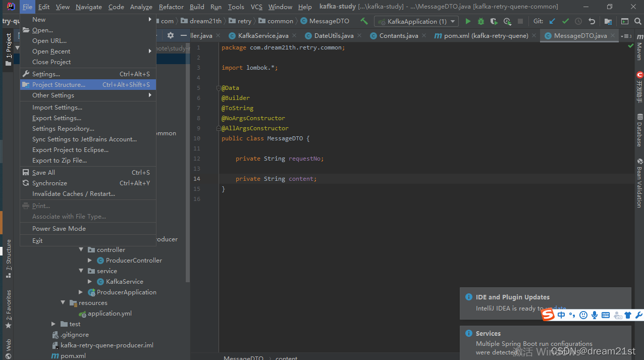
Task: Close the Contants.java tab
Action: (424, 36)
